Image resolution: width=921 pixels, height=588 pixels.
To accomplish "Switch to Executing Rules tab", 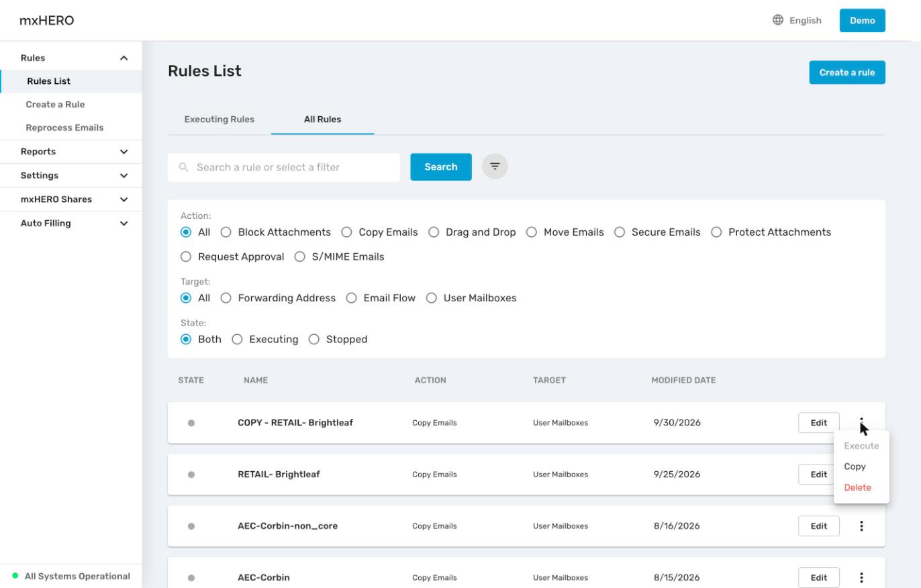I will click(220, 119).
